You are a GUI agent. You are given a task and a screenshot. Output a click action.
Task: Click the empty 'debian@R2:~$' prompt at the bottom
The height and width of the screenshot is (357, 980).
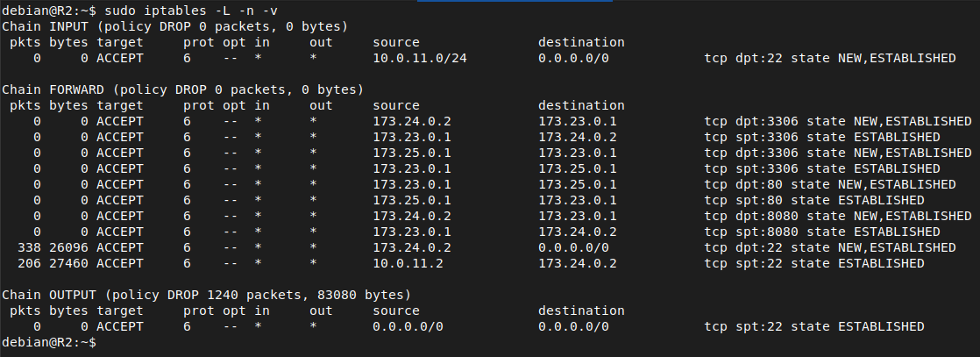tap(49, 342)
